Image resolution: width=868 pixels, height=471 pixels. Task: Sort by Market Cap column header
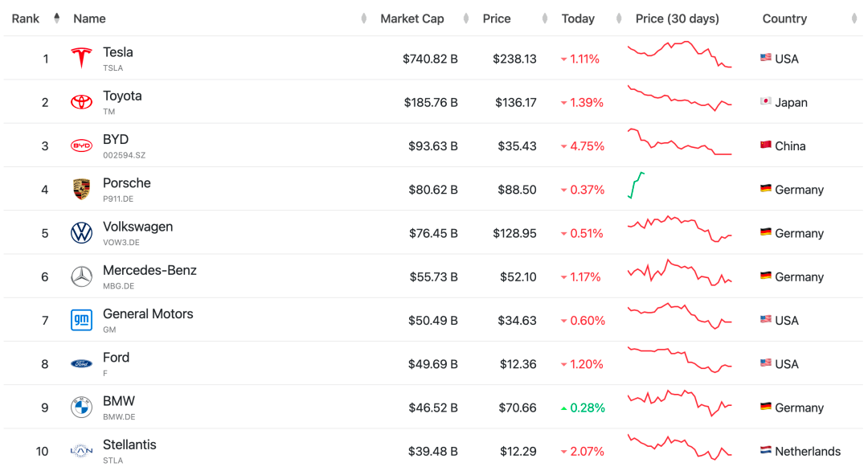coord(411,18)
